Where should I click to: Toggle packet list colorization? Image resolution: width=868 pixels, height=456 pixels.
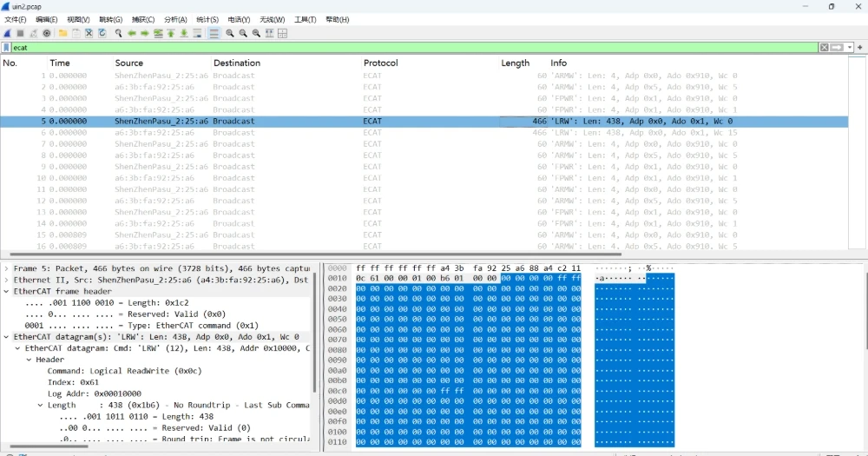[214, 33]
